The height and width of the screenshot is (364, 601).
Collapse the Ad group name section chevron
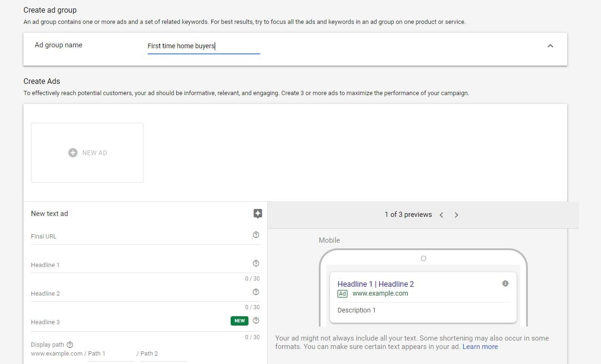coord(550,46)
